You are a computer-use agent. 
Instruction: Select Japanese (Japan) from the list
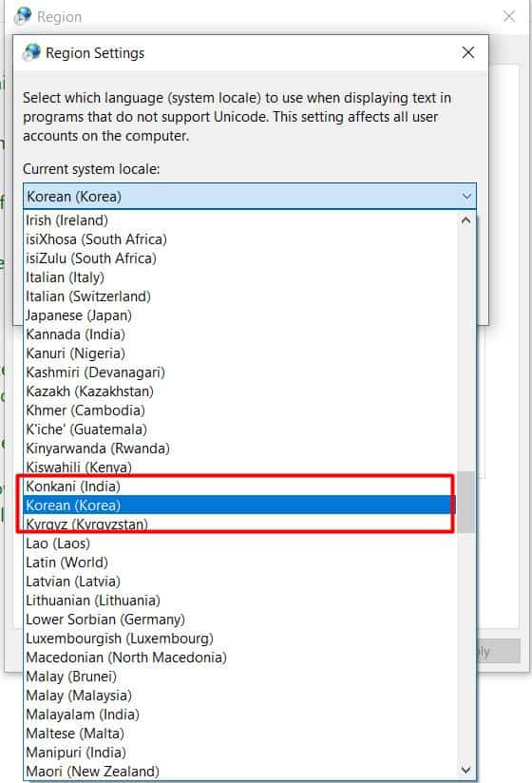pos(240,315)
